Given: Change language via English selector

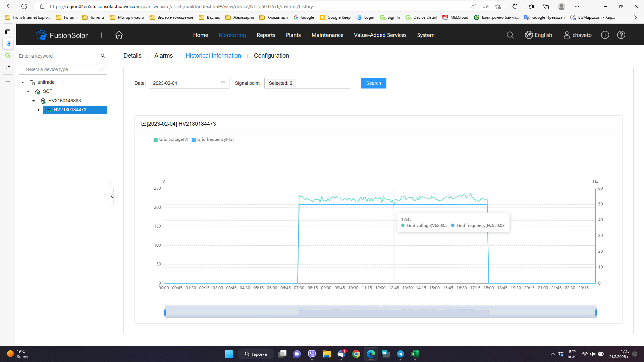Looking at the screenshot, I should coord(539,35).
